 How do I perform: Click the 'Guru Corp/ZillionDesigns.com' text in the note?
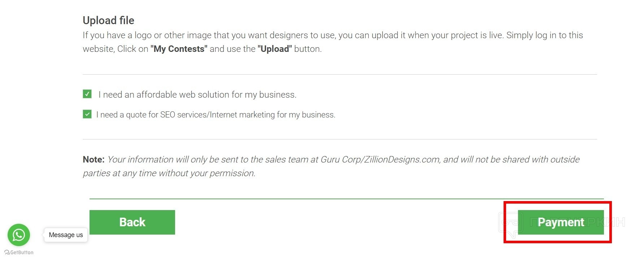(x=380, y=160)
